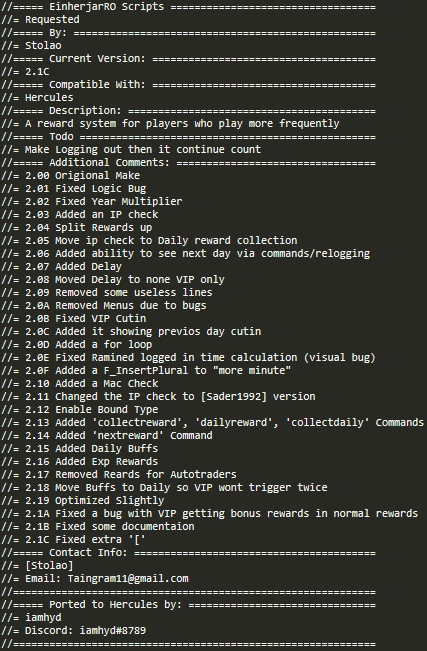
Task: Click the '2.0D Added a for loop' line
Action: [77, 345]
